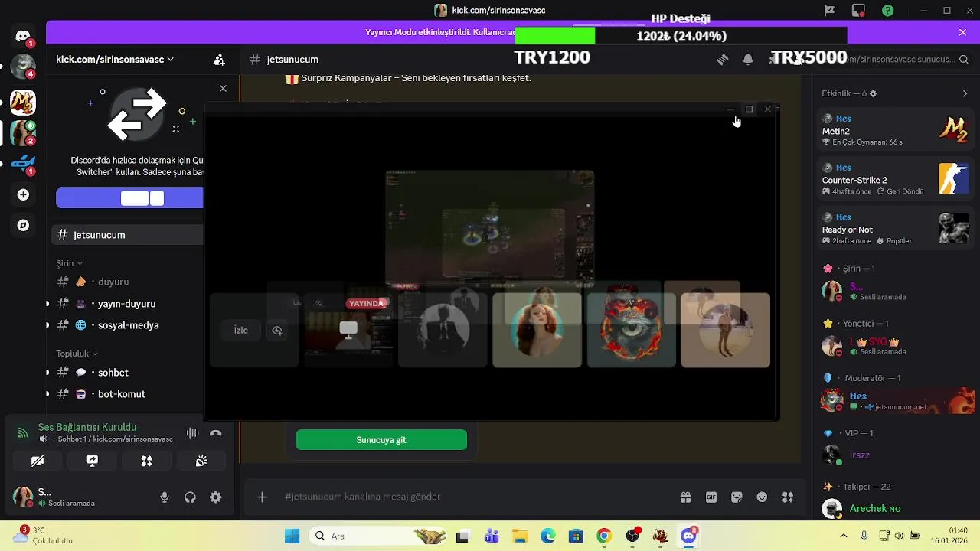
Task: Open the blue airplane server icon
Action: (x=23, y=163)
